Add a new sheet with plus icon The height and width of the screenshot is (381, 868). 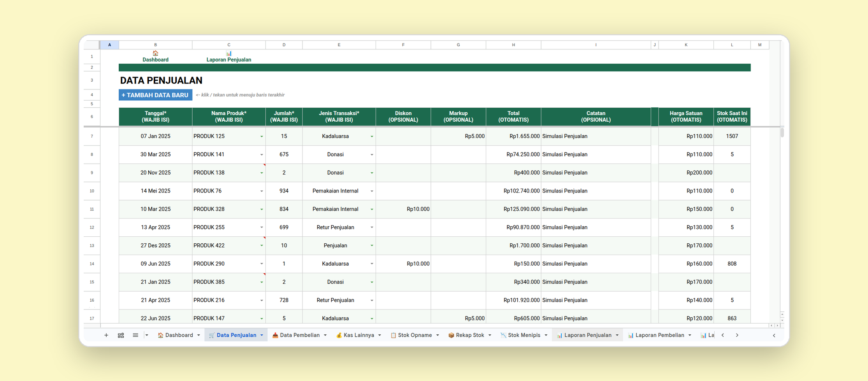click(106, 335)
